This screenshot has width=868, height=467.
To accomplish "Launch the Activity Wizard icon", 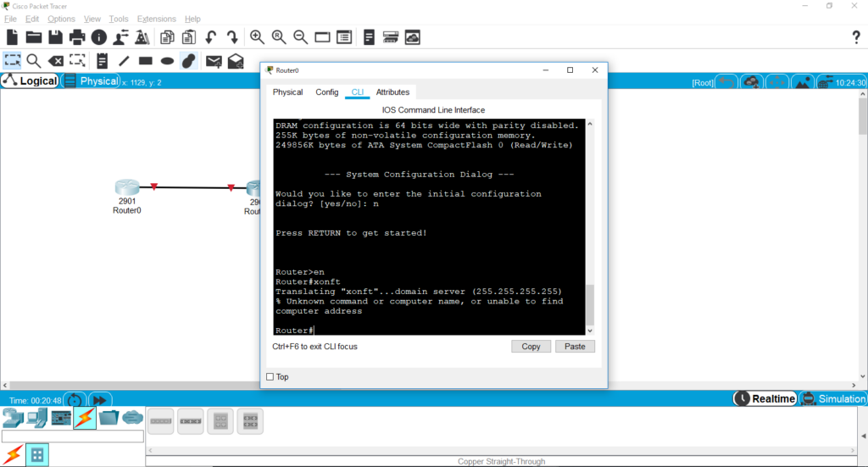I will tap(142, 37).
